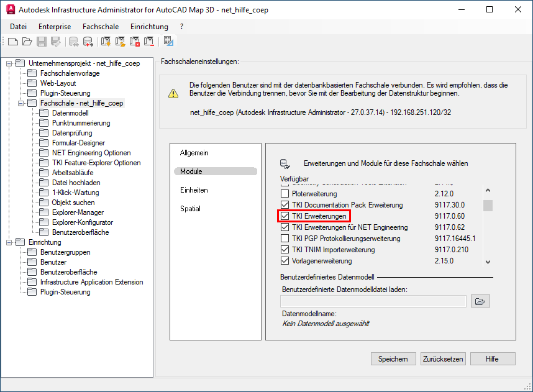Click 'Kein Datenmodell ausgewählt' text

[326, 324]
